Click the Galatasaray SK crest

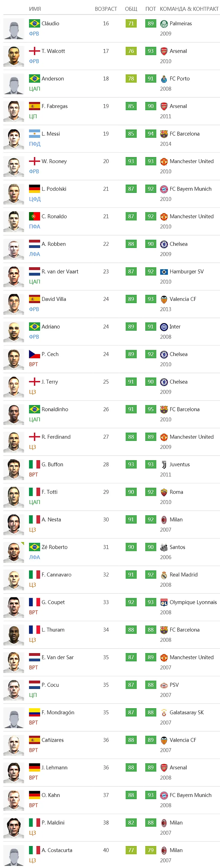(164, 712)
